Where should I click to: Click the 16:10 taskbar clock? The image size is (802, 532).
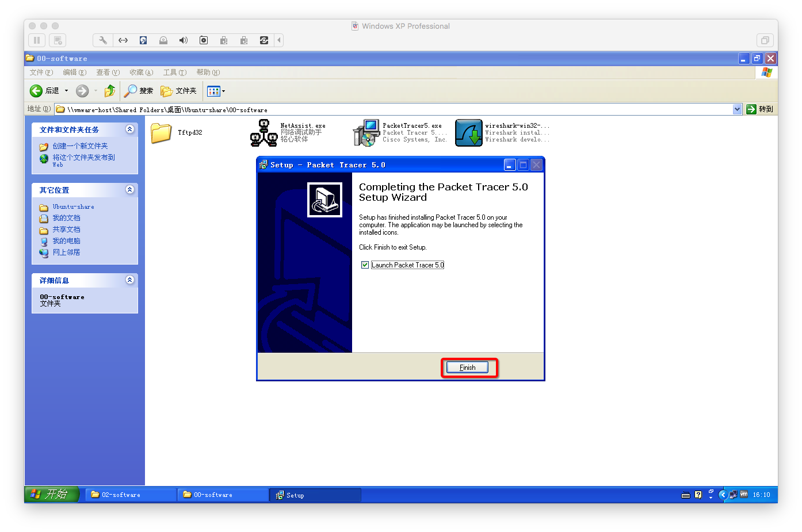tap(761, 495)
